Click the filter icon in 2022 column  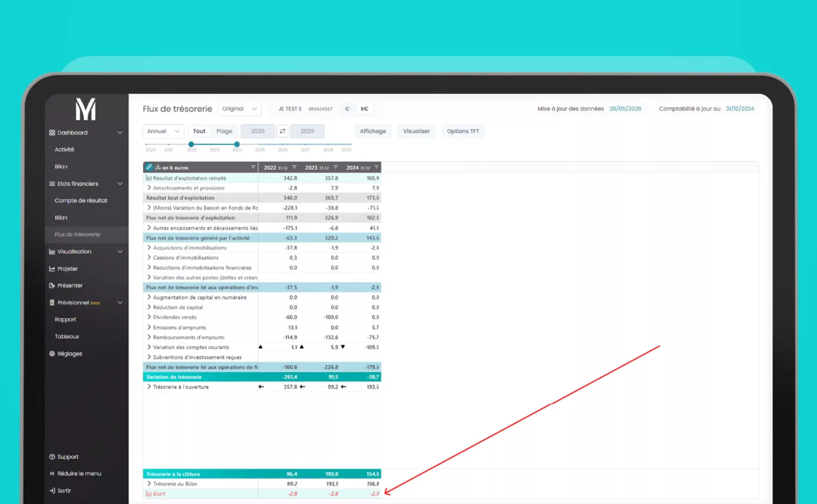[x=294, y=167]
